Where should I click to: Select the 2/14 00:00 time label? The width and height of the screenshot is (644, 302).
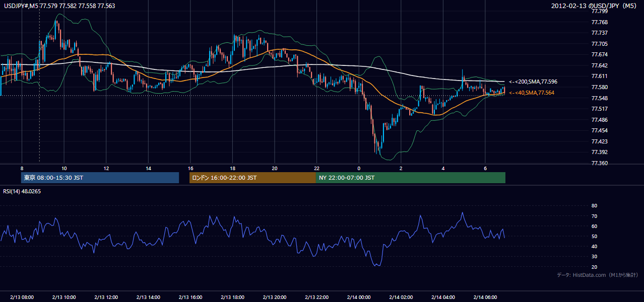click(359, 297)
